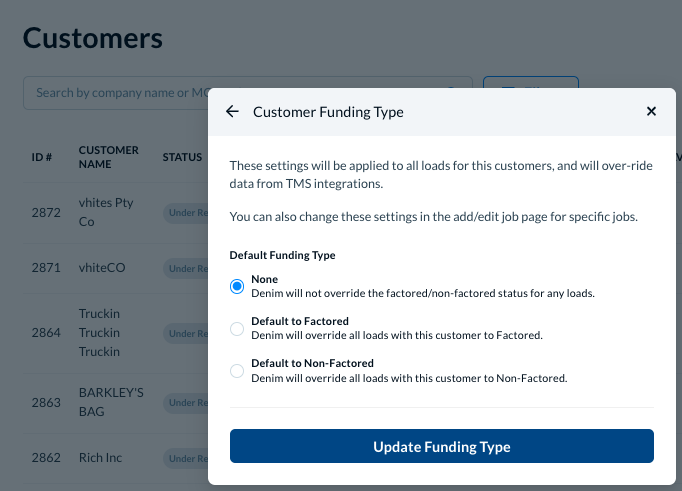
Task: Open the vhiteCO customer entry
Action: click(103, 268)
